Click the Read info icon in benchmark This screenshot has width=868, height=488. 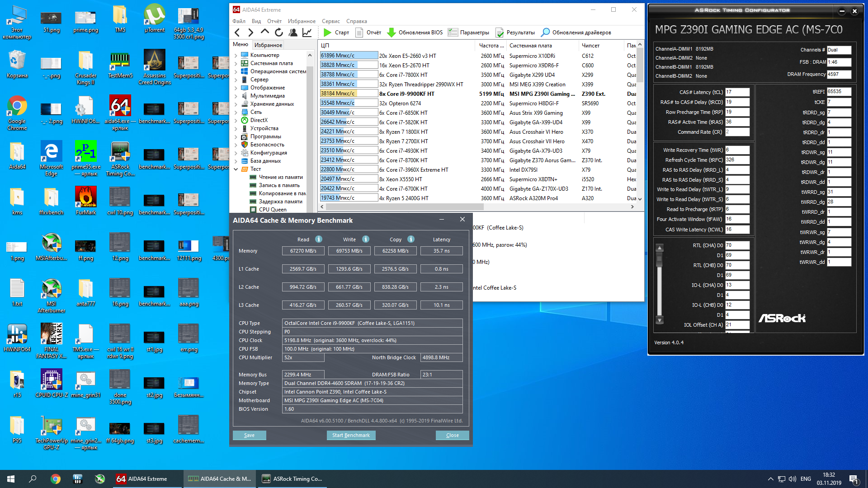pos(319,239)
